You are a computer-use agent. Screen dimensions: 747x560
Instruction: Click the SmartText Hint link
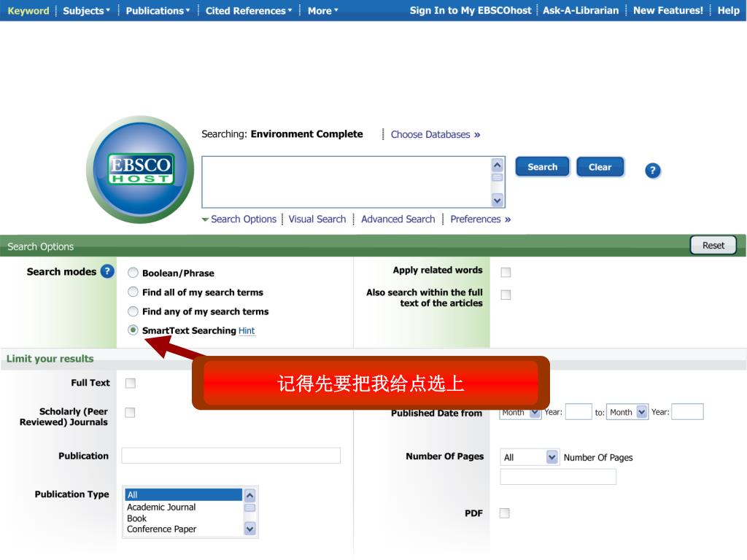(247, 330)
